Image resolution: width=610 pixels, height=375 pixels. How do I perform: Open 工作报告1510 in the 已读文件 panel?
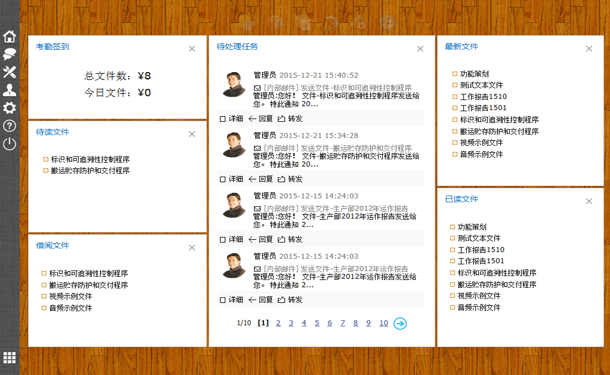481,250
